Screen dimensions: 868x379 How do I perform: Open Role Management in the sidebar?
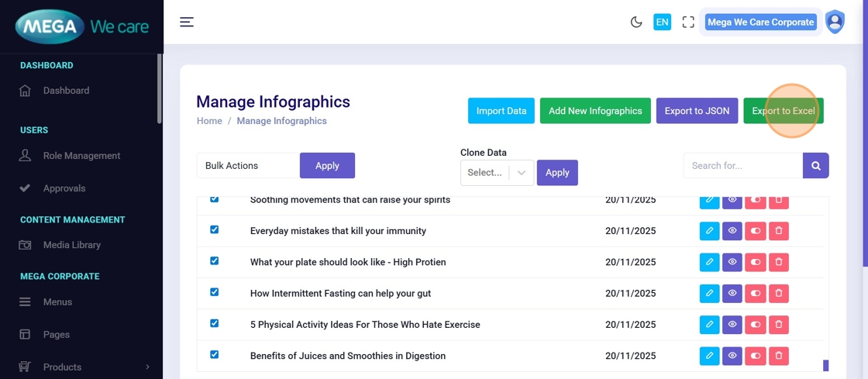click(81, 156)
